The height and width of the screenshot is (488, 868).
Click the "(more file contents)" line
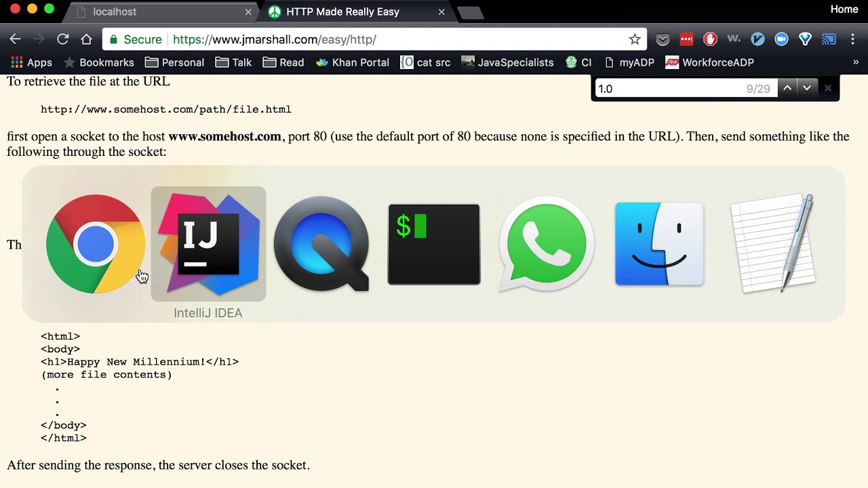click(106, 375)
